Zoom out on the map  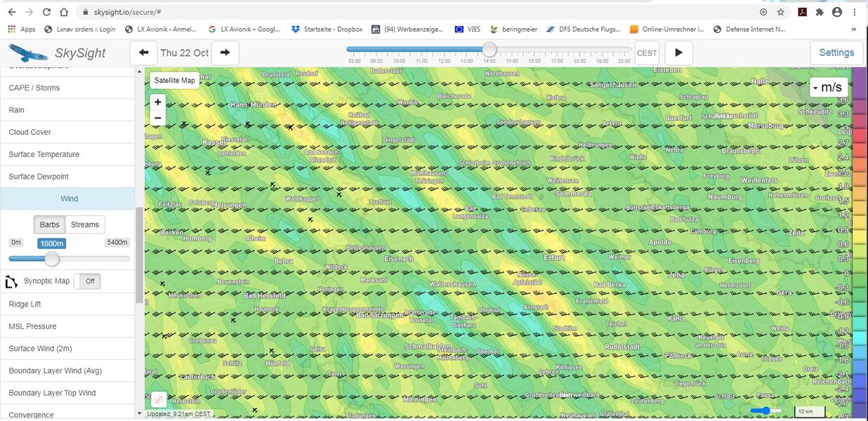pos(158,119)
